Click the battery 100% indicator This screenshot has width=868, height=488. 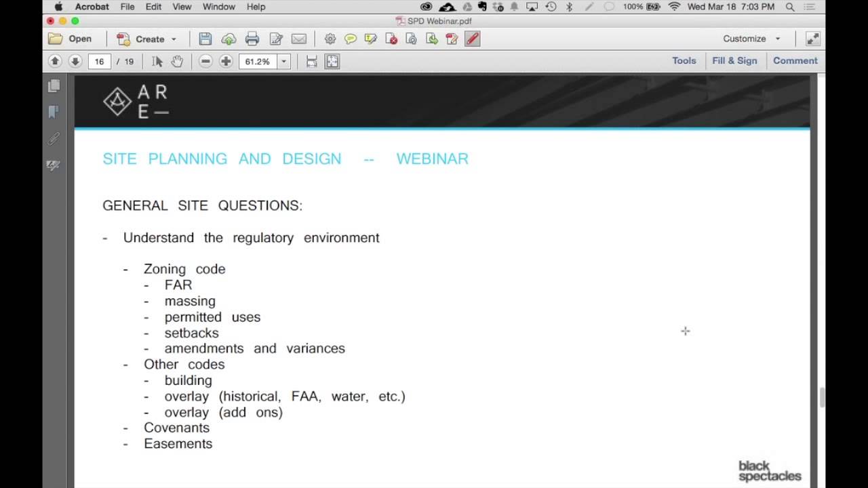642,7
